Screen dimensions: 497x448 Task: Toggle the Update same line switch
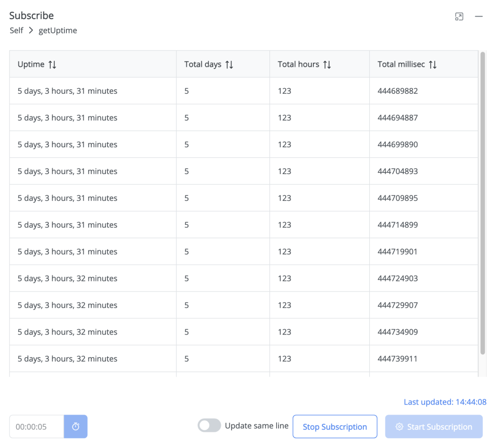(x=209, y=426)
